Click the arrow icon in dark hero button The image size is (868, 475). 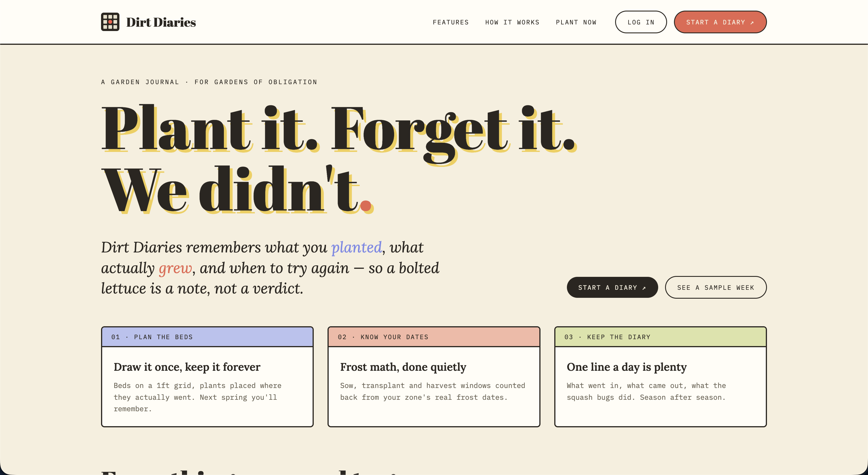coord(644,288)
